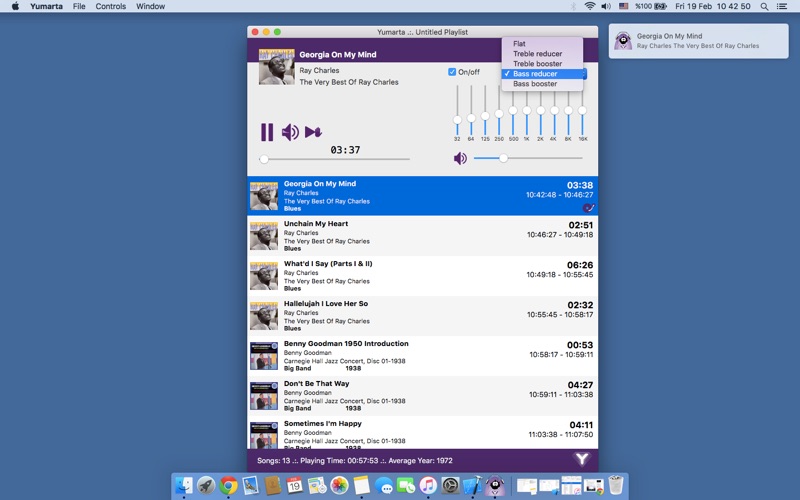Select Sometimes I'm Happy track

(x=422, y=433)
